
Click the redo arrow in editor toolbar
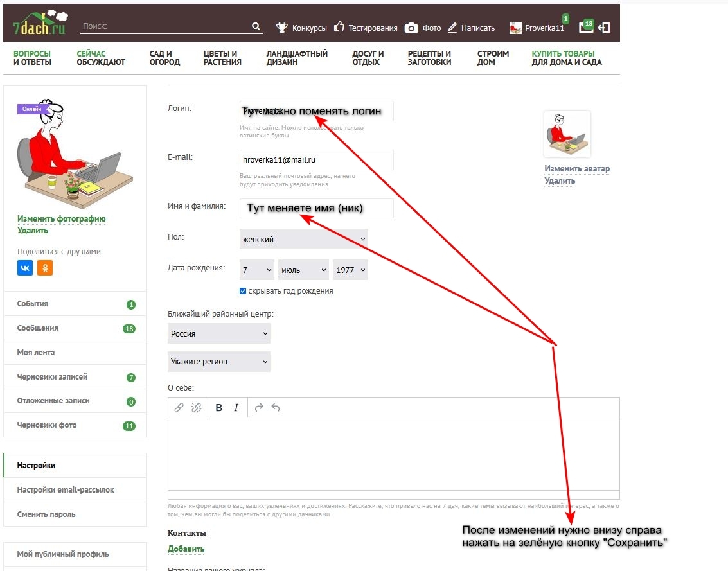(259, 408)
